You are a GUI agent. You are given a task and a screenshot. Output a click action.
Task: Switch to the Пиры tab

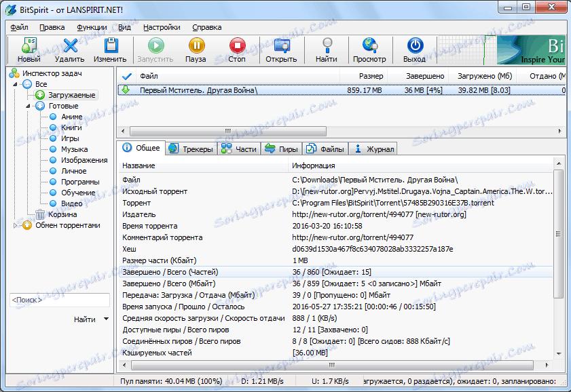pos(282,149)
